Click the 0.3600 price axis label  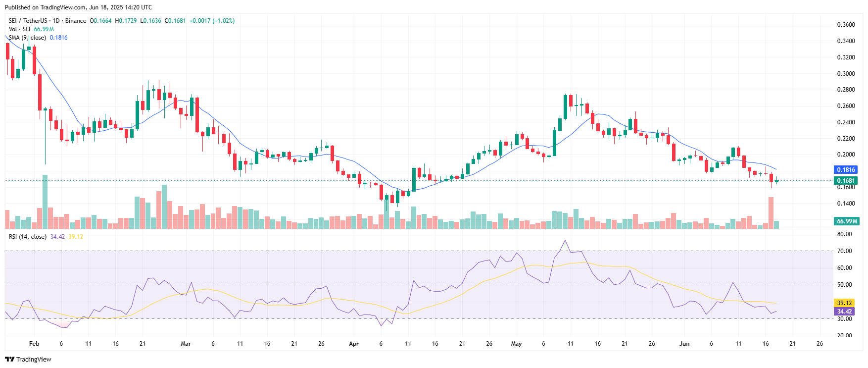point(846,25)
